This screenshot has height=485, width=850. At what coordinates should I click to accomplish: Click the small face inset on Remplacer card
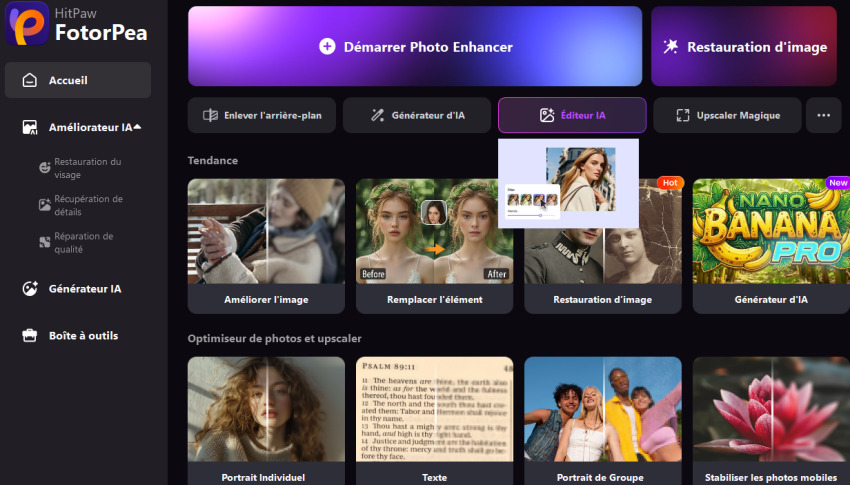click(x=434, y=212)
